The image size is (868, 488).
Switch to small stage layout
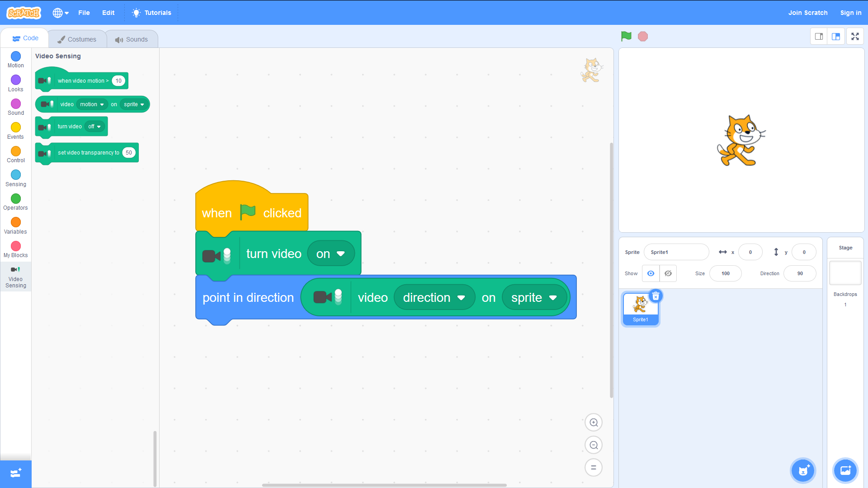point(819,36)
